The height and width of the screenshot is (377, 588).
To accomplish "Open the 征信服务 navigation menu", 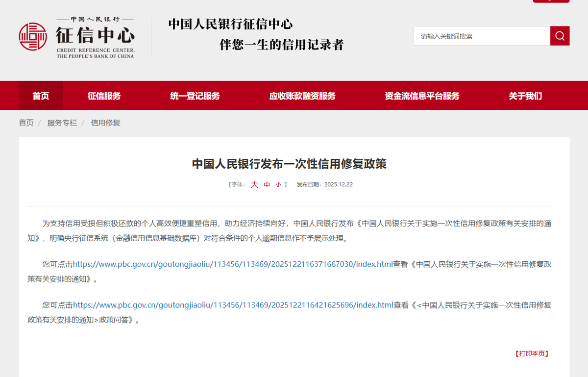I will (104, 96).
